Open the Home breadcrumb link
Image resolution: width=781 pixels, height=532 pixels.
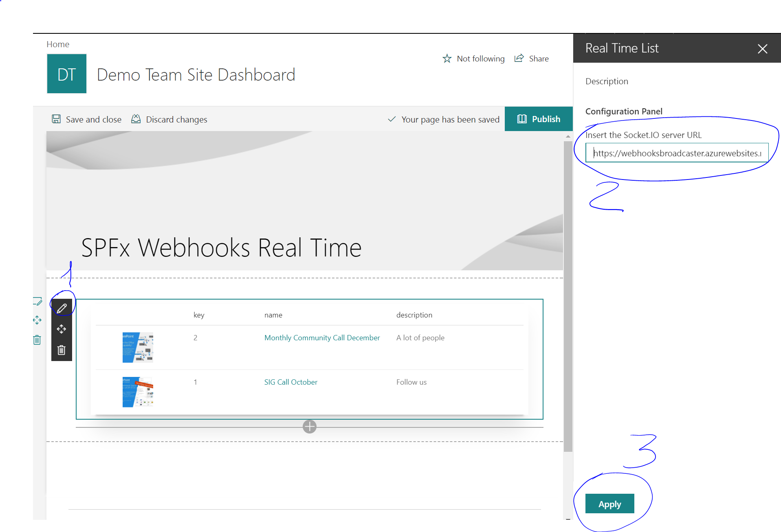58,44
